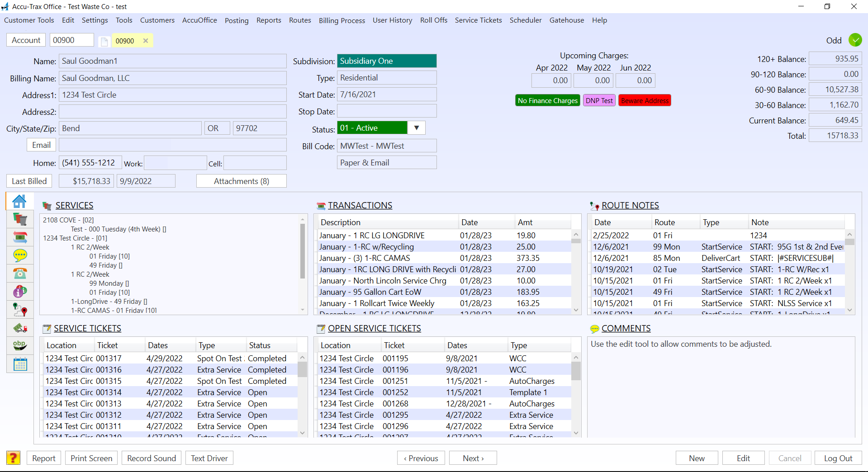This screenshot has width=868, height=472.
Task: Click the red Beware Address tag
Action: click(x=645, y=100)
